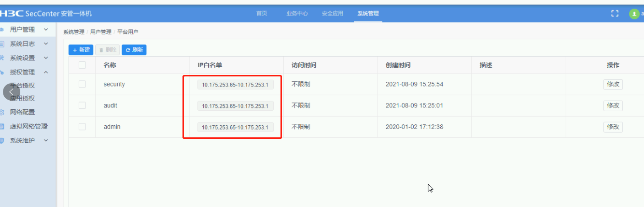Click the H3C SecCenter logo
This screenshot has width=644, height=207.
pos(45,14)
